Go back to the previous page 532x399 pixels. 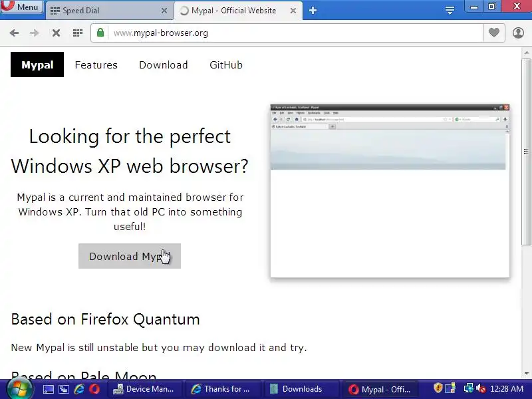click(x=14, y=33)
